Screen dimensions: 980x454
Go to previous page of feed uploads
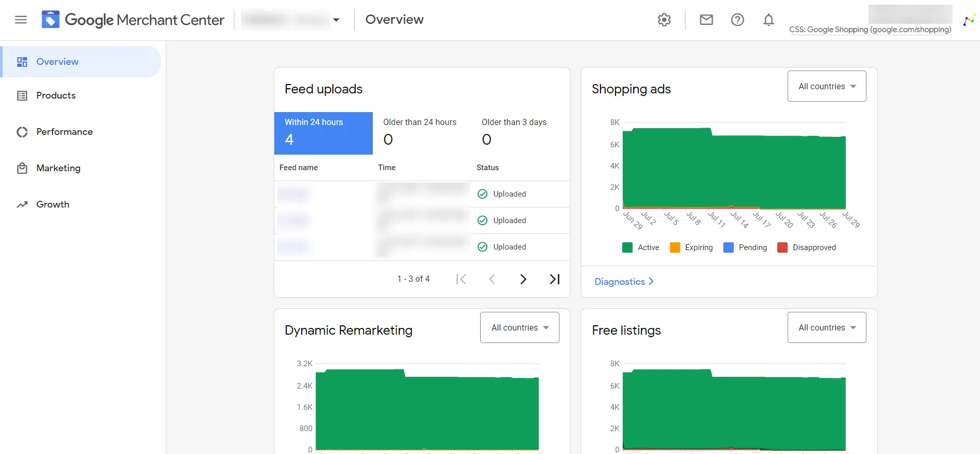pos(492,279)
